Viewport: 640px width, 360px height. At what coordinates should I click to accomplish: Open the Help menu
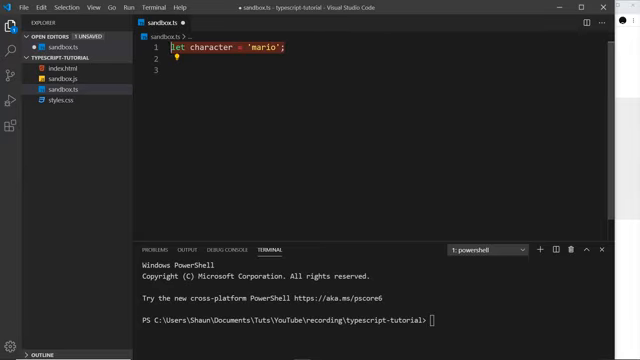pos(180,7)
